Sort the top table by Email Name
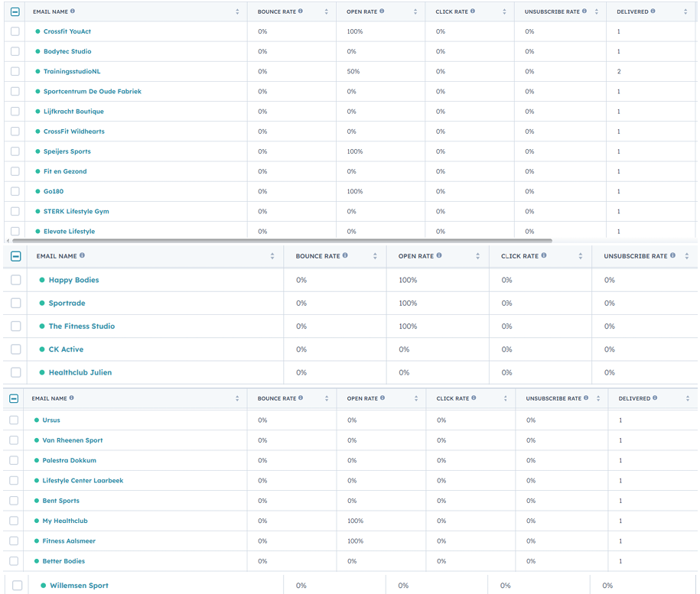700x594 pixels. tap(237, 12)
